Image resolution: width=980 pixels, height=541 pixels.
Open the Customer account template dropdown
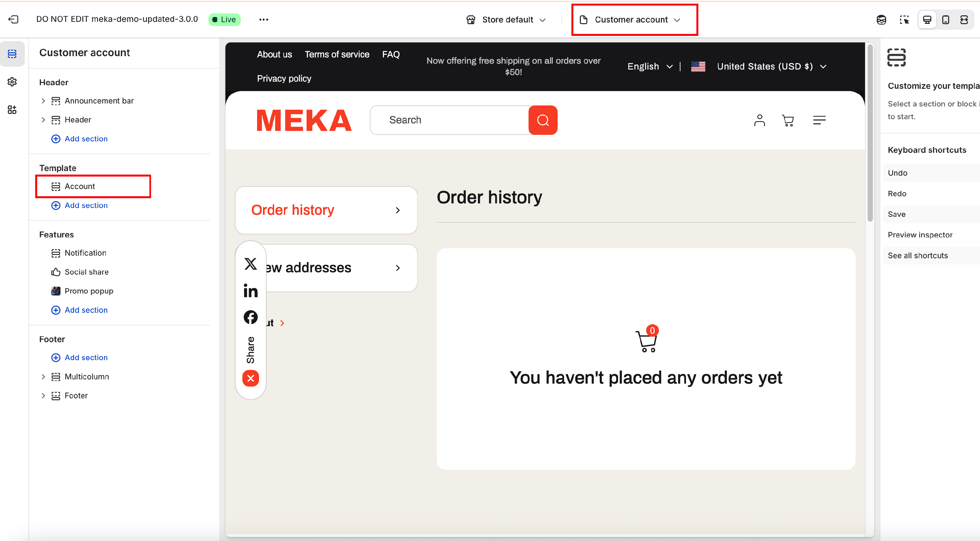[630, 19]
